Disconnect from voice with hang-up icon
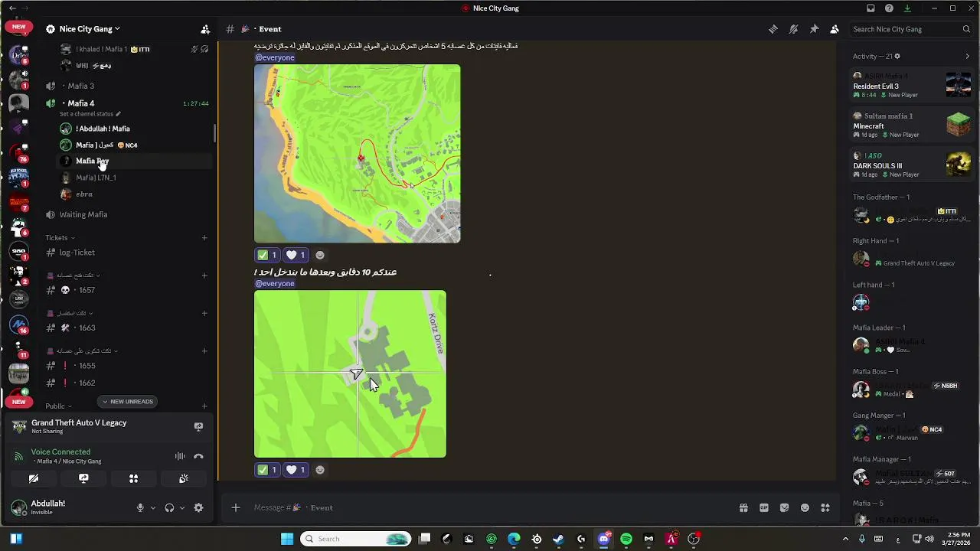This screenshot has width=980, height=551. coord(198,456)
